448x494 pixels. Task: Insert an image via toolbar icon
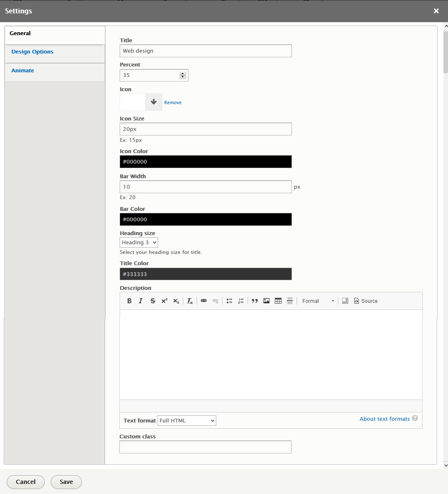266,301
